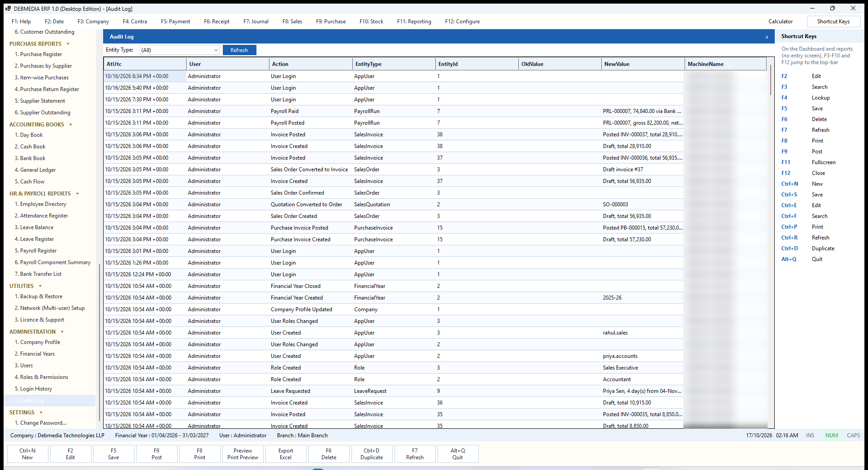The image size is (868, 470).
Task: Close the Audit Log panel with x
Action: pos(767,37)
